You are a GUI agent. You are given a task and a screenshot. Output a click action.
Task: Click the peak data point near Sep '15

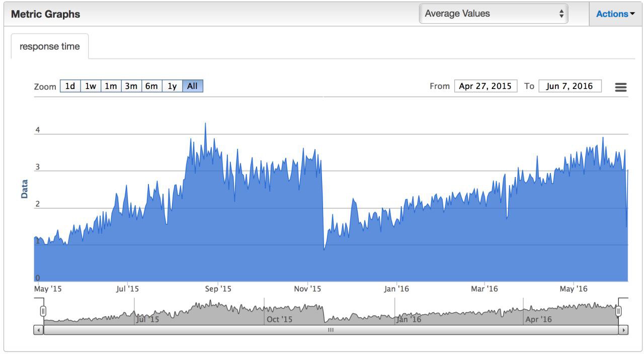pos(205,123)
